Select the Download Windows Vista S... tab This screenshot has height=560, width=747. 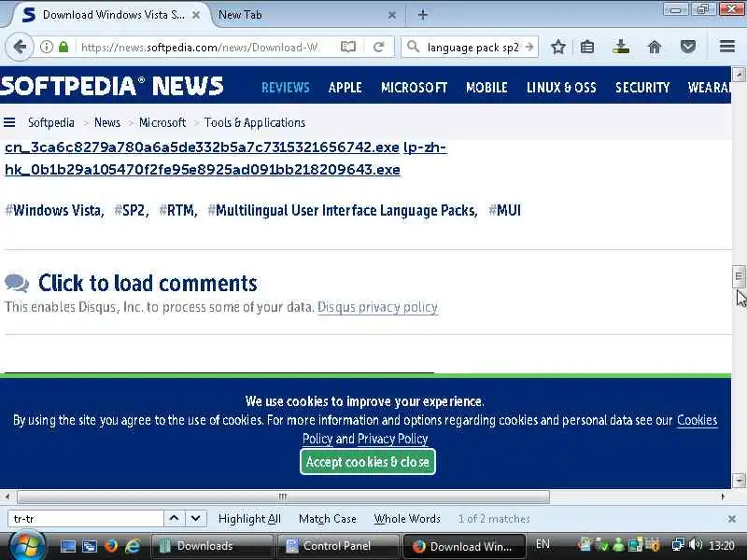click(x=113, y=15)
